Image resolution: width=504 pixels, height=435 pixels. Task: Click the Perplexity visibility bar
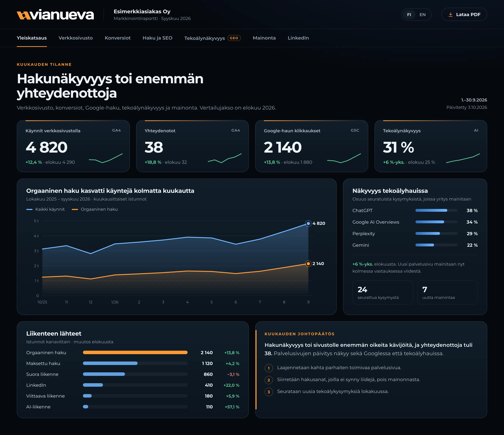point(436,233)
